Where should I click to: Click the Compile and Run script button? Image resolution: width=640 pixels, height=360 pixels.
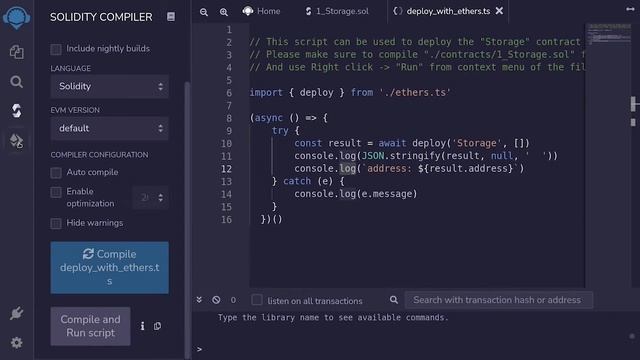click(90, 326)
